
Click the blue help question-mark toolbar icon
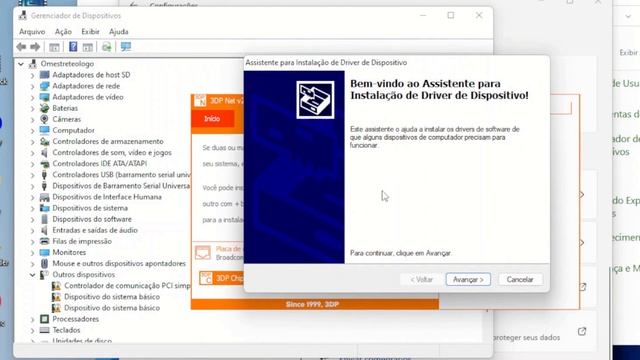point(73,47)
